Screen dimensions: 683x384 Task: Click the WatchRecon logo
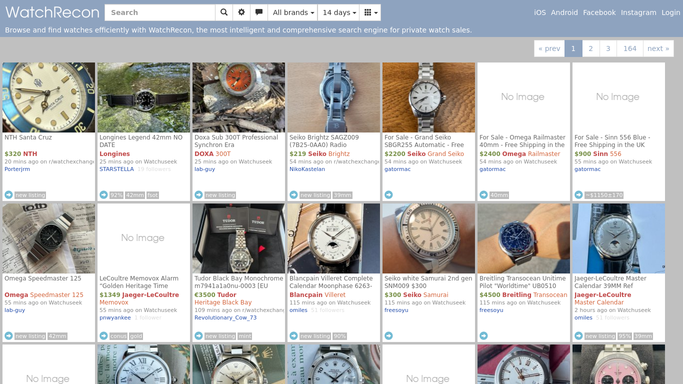[52, 12]
